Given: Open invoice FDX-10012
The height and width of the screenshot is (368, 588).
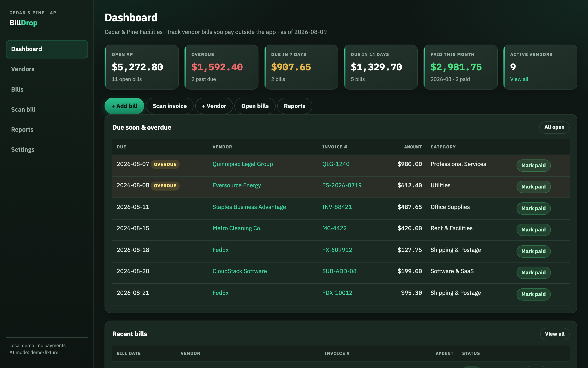Looking at the screenshot, I should pyautogui.click(x=337, y=293).
